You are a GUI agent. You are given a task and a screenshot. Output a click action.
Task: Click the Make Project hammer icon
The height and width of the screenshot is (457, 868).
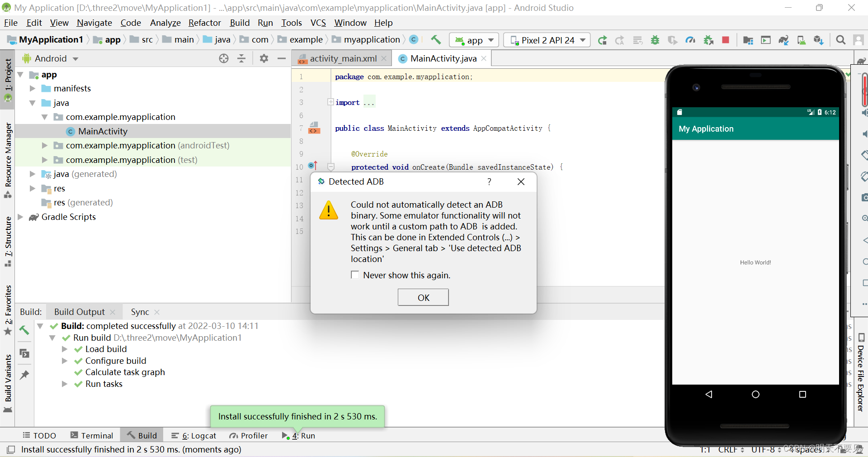436,40
